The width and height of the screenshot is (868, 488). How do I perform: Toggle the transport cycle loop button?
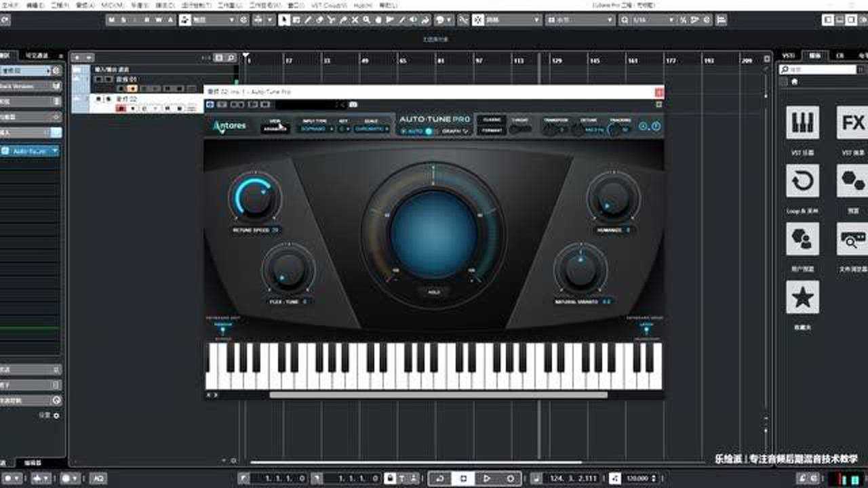click(x=441, y=479)
